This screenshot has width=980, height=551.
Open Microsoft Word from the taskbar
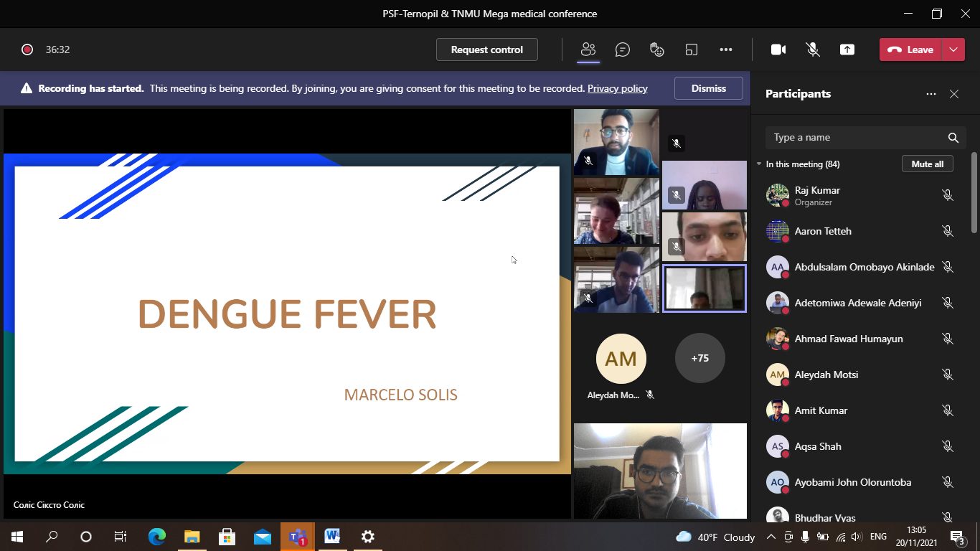[332, 537]
